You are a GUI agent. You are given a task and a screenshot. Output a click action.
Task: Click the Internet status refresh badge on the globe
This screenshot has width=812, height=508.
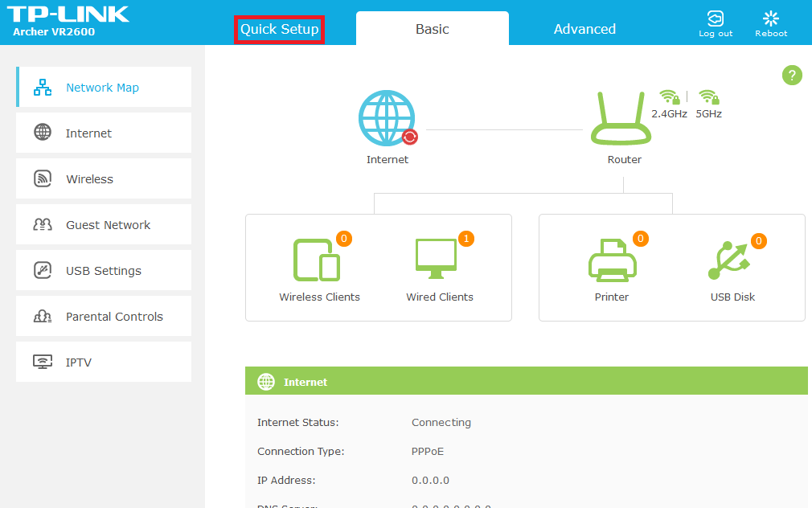(x=411, y=137)
